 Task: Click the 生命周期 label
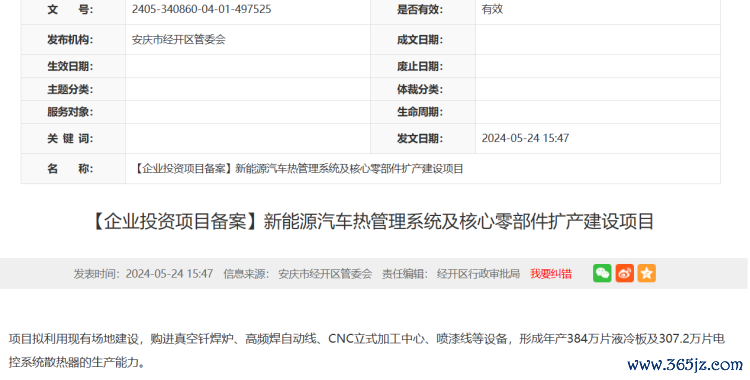(x=419, y=112)
